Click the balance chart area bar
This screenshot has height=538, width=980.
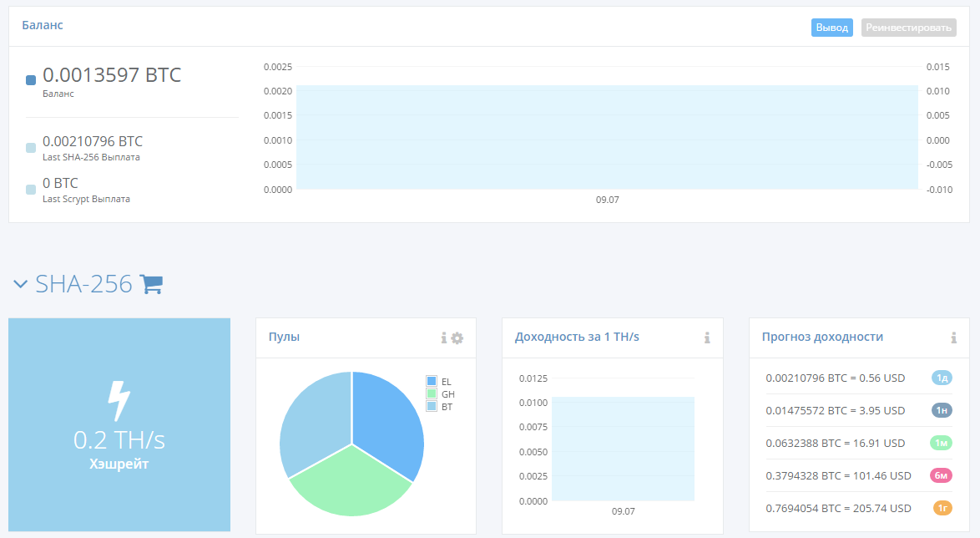pyautogui.click(x=607, y=137)
